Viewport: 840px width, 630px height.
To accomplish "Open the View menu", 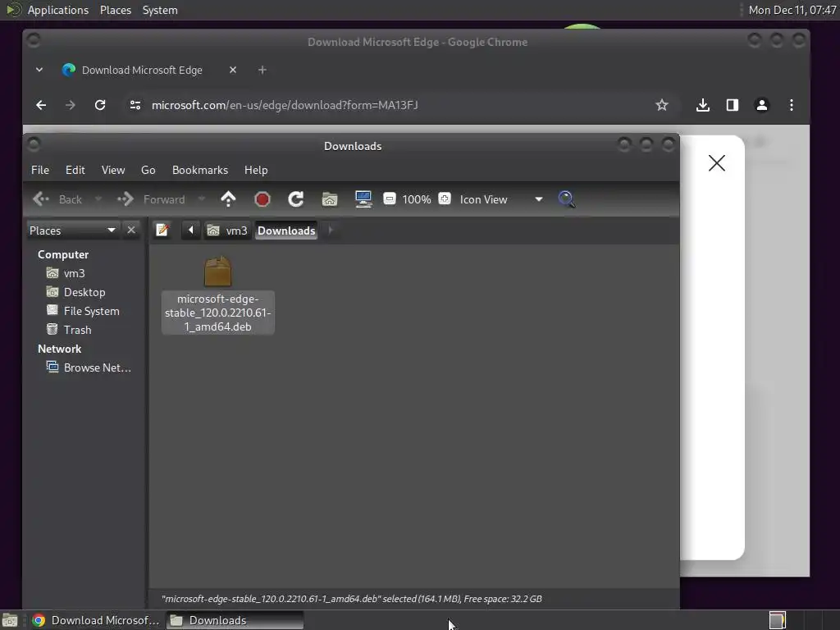I will 113,170.
